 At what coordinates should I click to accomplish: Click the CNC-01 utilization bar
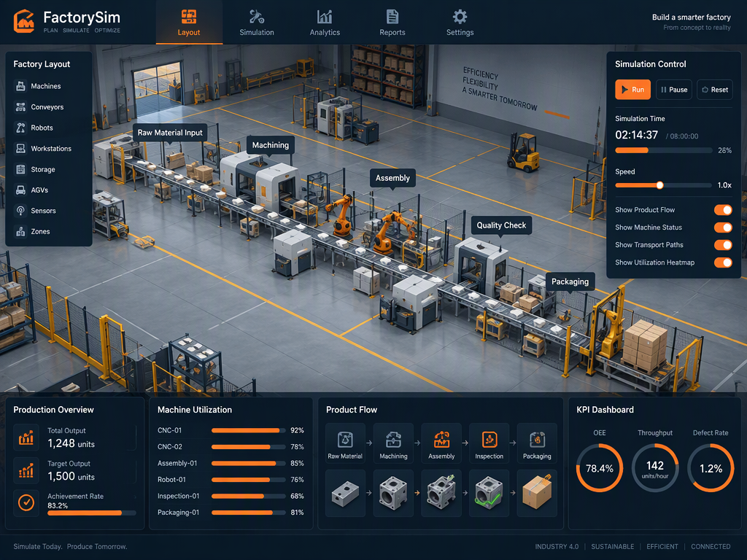[248, 430]
